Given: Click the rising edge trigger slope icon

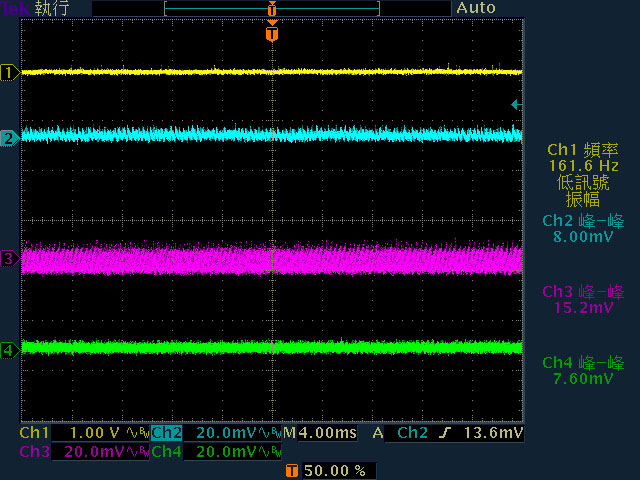Looking at the screenshot, I should pos(445,433).
